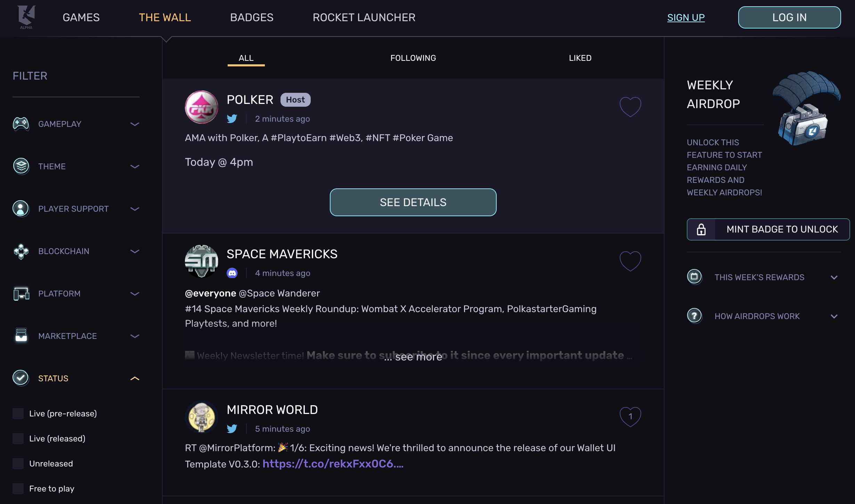
Task: Click the Twitter icon on Mirror World post
Action: (x=232, y=429)
